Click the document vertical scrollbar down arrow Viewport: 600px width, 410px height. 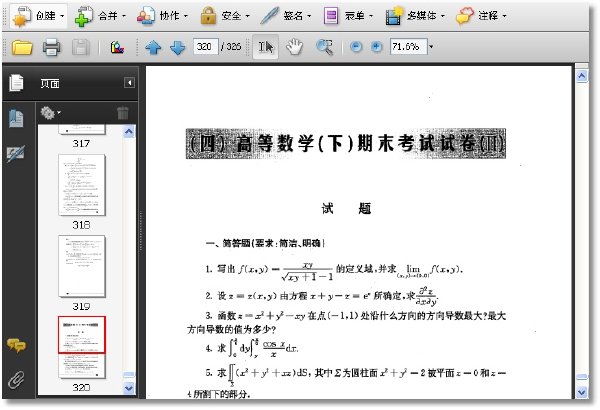[x=582, y=392]
